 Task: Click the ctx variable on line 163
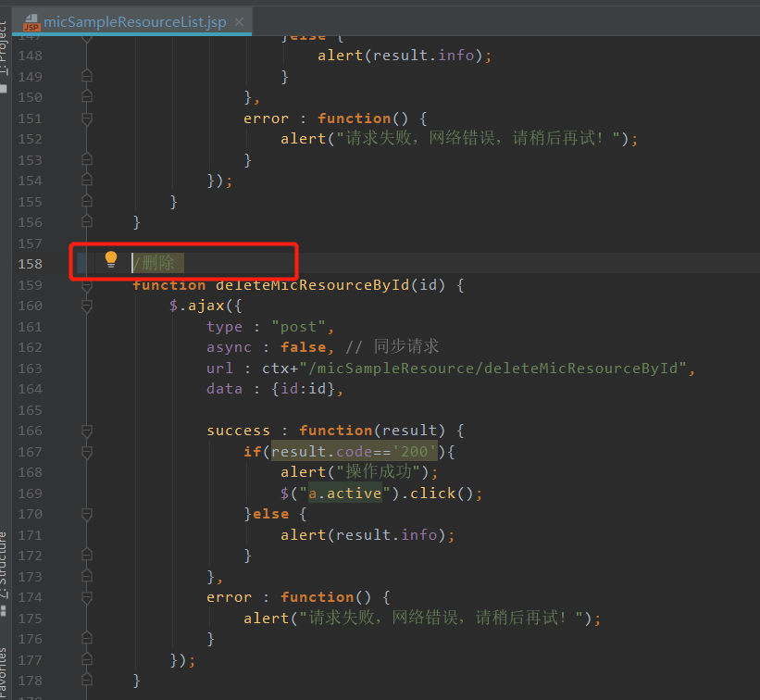coord(275,369)
